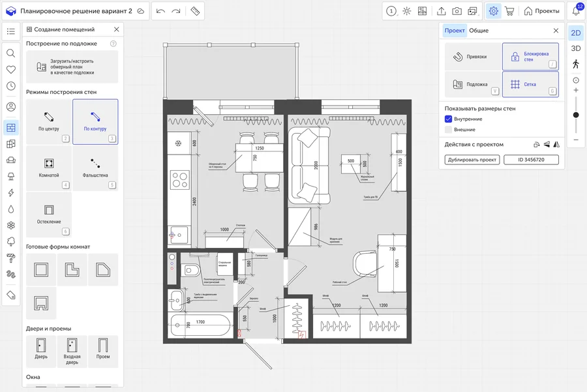The width and height of the screenshot is (587, 392).
Task: Open the shopping cart
Action: pyautogui.click(x=509, y=11)
